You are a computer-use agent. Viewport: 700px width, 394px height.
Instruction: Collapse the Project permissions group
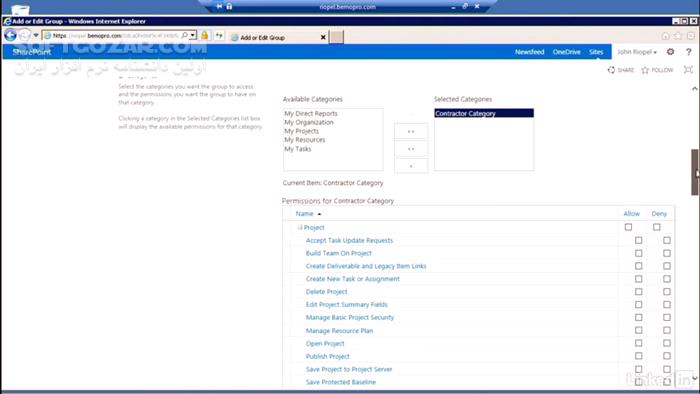point(300,228)
